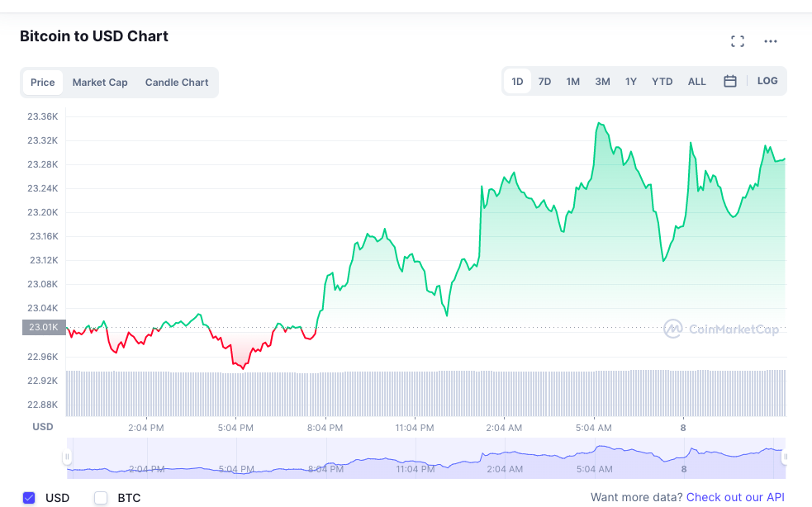Display ALL time price history
The width and height of the screenshot is (812, 507).
click(x=697, y=82)
